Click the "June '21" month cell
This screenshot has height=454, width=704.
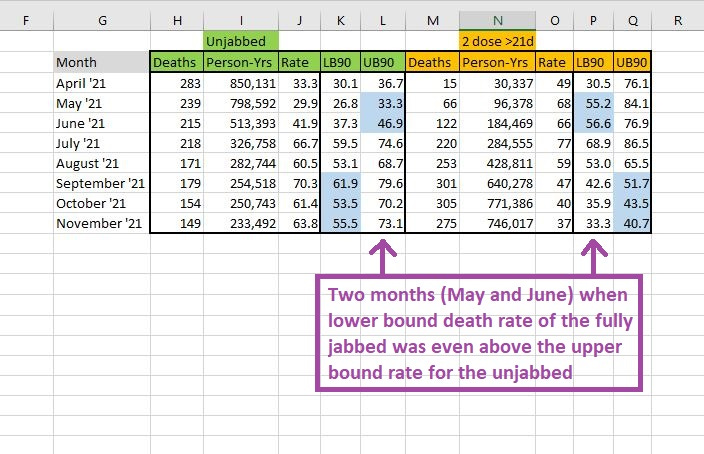(x=102, y=123)
